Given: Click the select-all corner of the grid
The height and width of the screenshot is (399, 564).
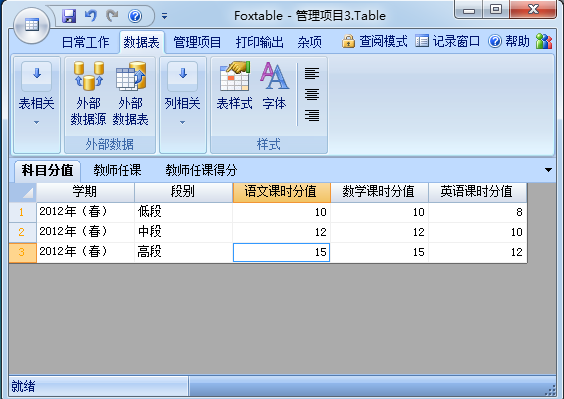Looking at the screenshot, I should pos(23,192).
